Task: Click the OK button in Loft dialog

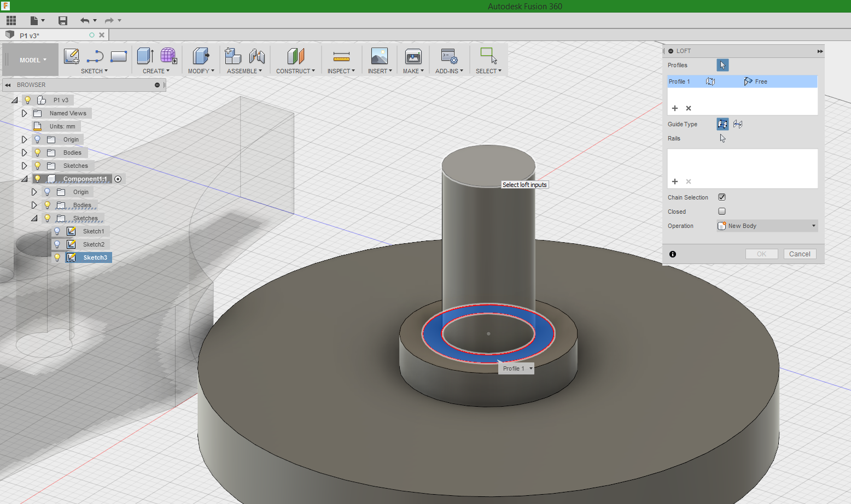Action: [x=761, y=254]
